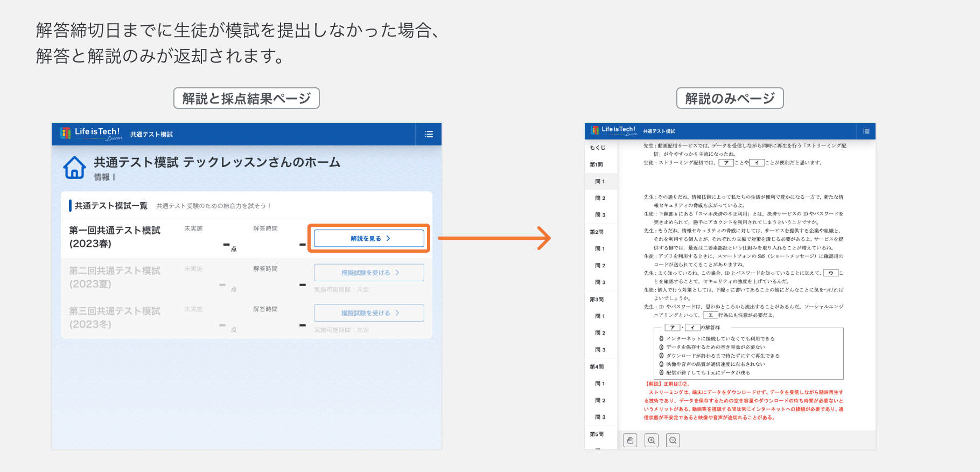
Task: Click answer choice 配信が終了しても手元にデータが残る
Action: 704,372
